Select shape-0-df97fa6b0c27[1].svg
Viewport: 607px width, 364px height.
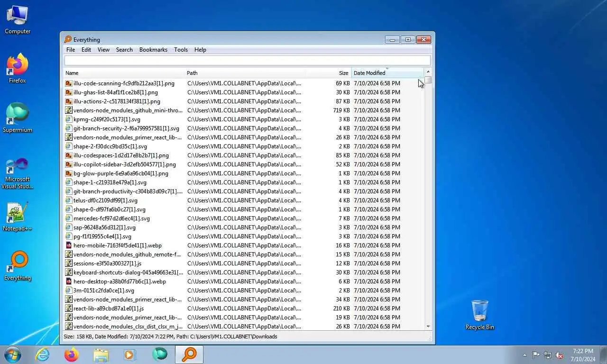[110, 209]
